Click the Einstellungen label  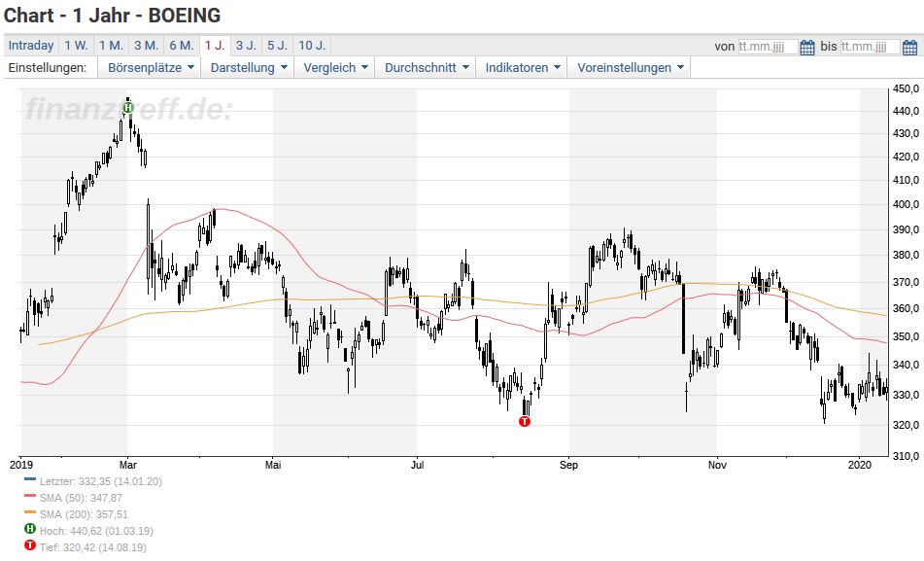[x=48, y=68]
